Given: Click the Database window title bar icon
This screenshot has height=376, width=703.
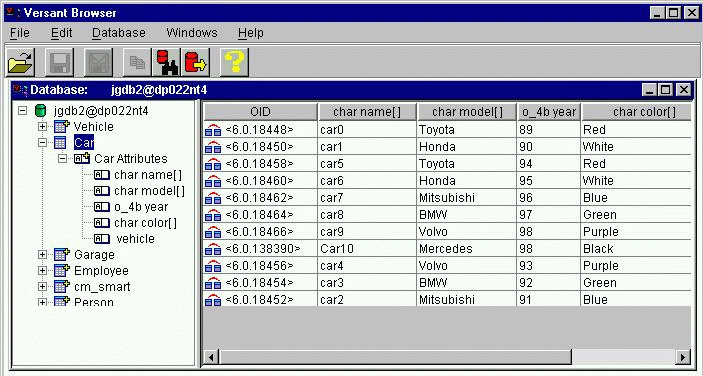Looking at the screenshot, I should [x=21, y=90].
